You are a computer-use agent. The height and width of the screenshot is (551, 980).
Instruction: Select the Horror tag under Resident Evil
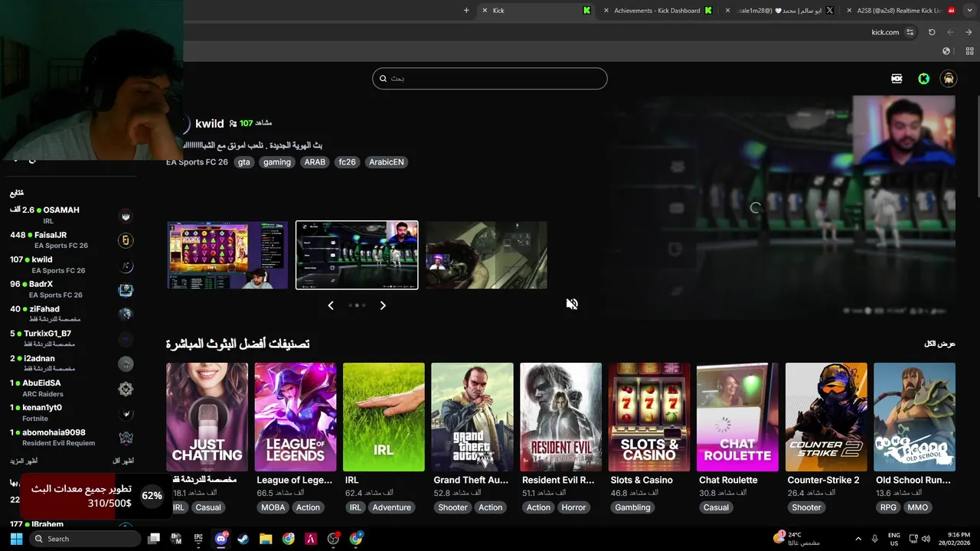573,507
